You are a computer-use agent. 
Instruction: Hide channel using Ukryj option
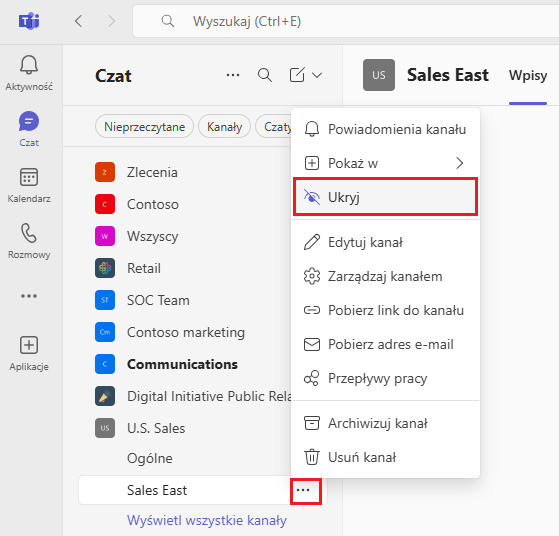[x=385, y=197]
